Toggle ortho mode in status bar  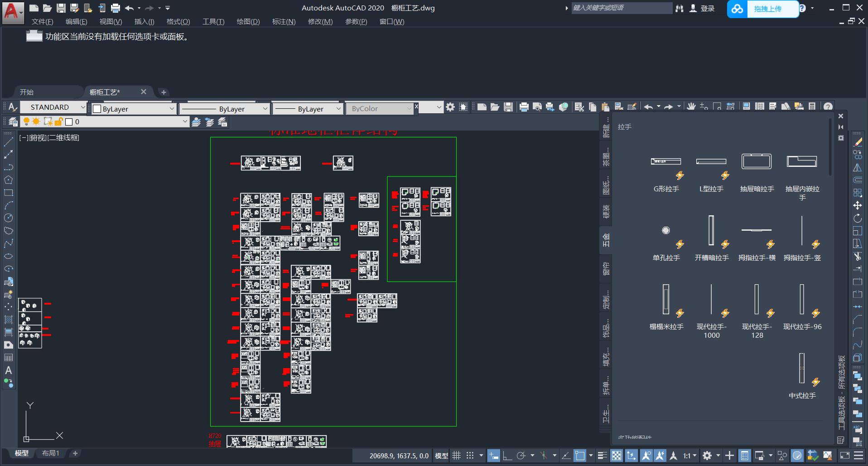[507, 456]
